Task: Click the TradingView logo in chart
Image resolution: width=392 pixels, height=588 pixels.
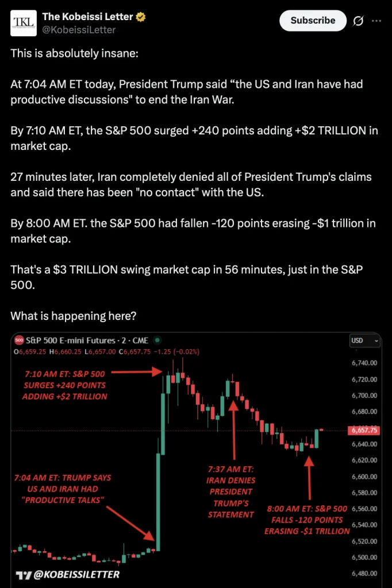Action: point(23,574)
